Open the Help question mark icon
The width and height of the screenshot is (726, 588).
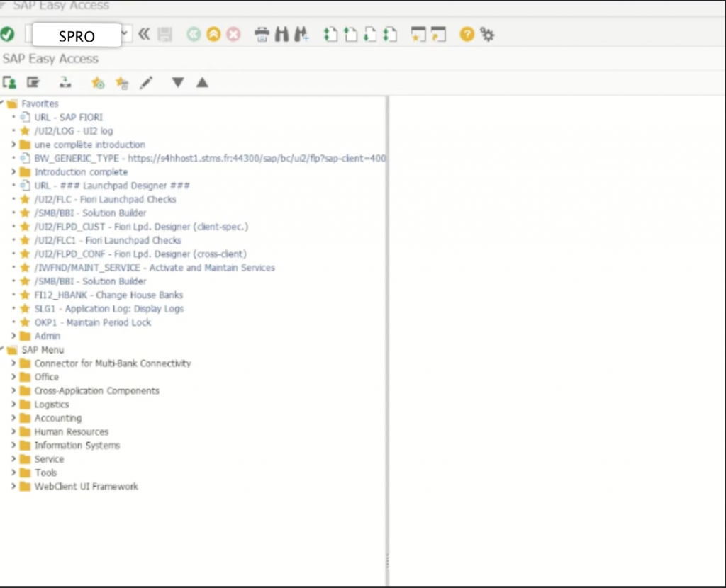pos(467,34)
